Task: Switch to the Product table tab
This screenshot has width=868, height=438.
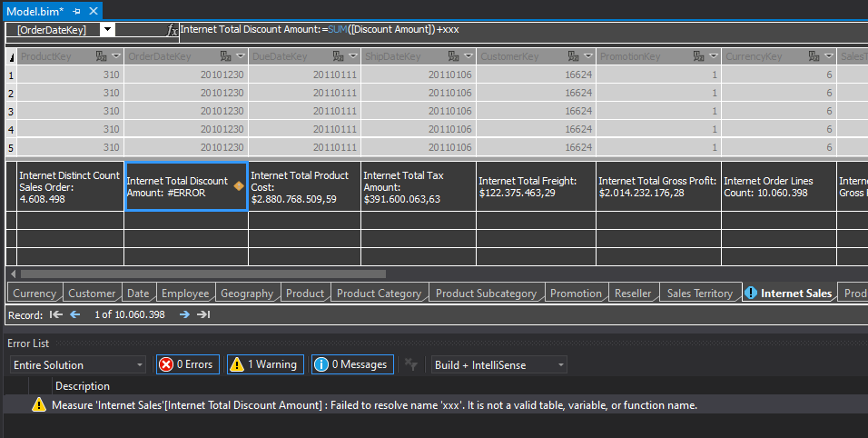Action: point(305,294)
